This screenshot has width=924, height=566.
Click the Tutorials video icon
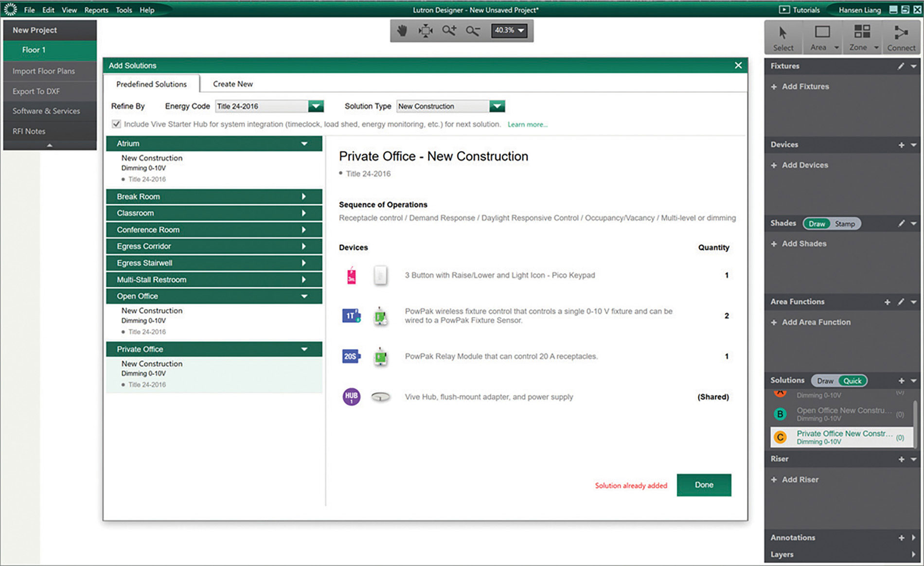click(x=784, y=10)
